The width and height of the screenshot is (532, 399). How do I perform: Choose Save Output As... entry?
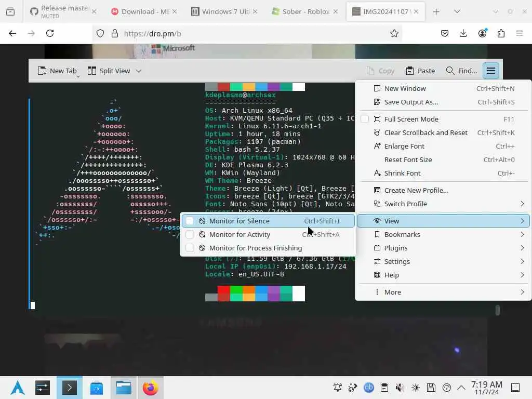coord(443,102)
